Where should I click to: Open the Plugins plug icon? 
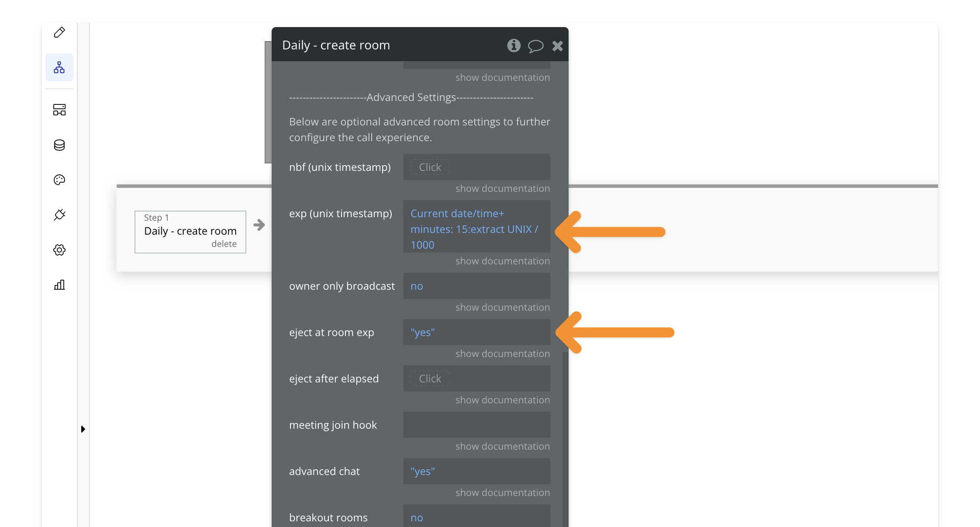click(x=59, y=215)
